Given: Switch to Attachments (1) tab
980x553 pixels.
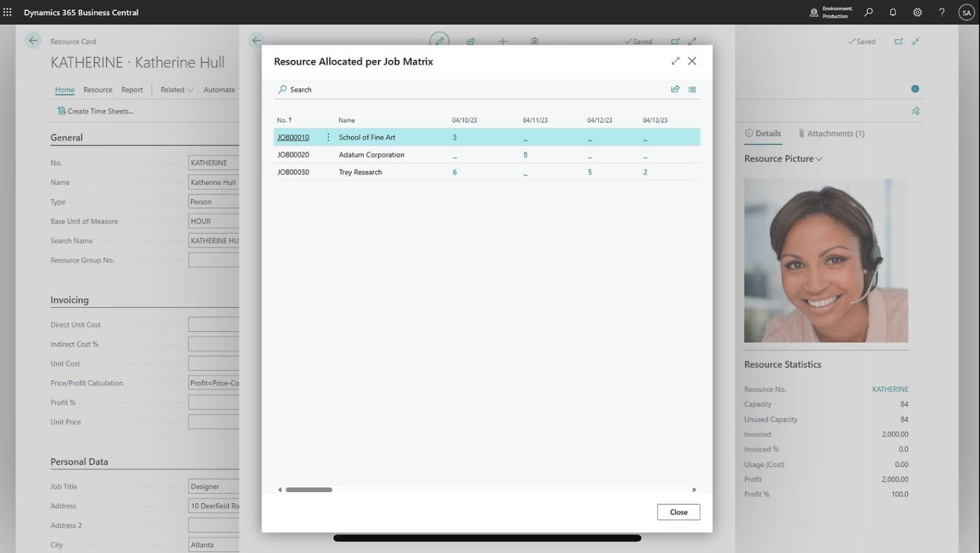Looking at the screenshot, I should [x=832, y=134].
